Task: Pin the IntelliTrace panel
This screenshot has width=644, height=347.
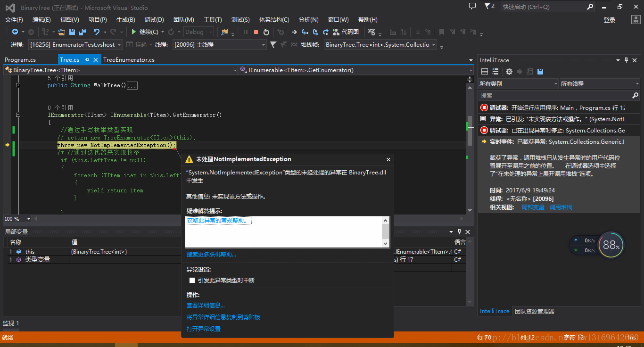Action: tap(627, 60)
